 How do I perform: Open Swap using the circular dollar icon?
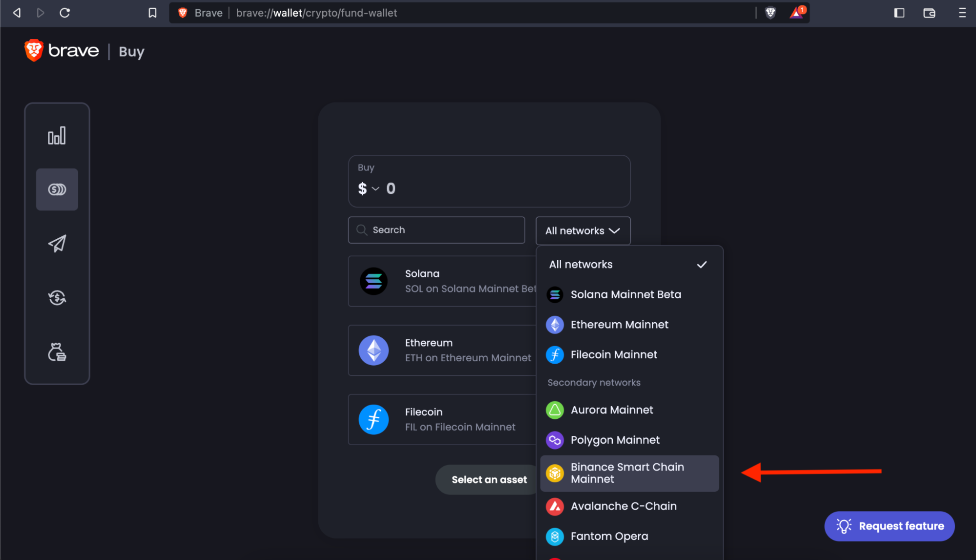(x=57, y=298)
